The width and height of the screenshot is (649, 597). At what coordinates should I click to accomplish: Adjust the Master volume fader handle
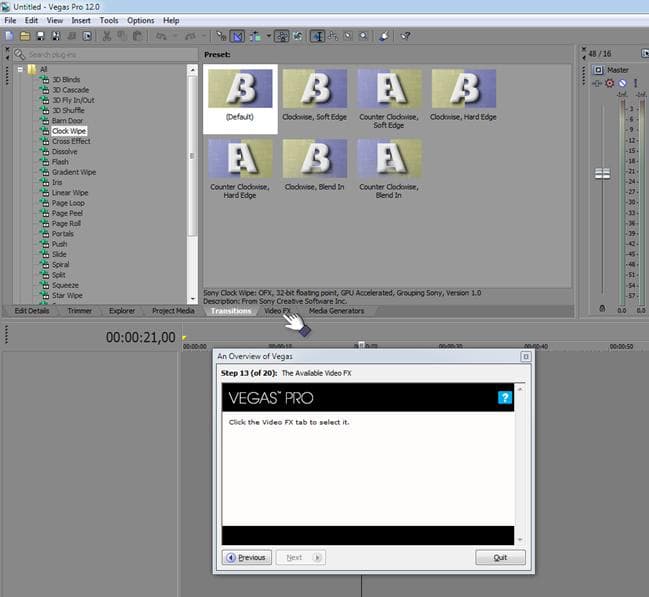602,173
